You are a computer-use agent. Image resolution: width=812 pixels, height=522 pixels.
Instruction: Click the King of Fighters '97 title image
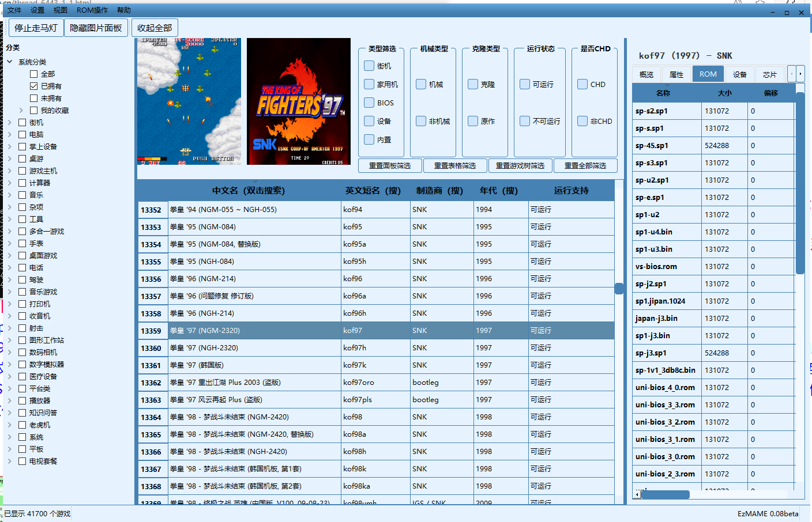click(299, 101)
